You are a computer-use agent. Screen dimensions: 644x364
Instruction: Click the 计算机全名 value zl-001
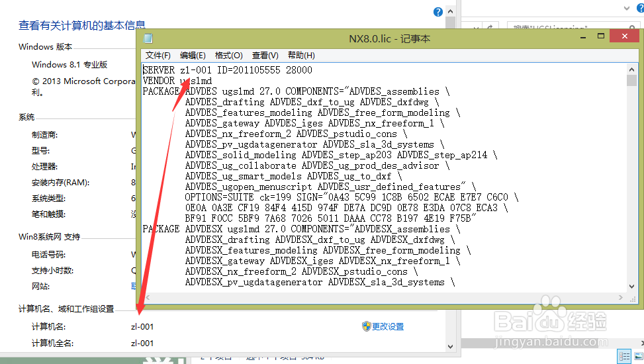point(142,343)
